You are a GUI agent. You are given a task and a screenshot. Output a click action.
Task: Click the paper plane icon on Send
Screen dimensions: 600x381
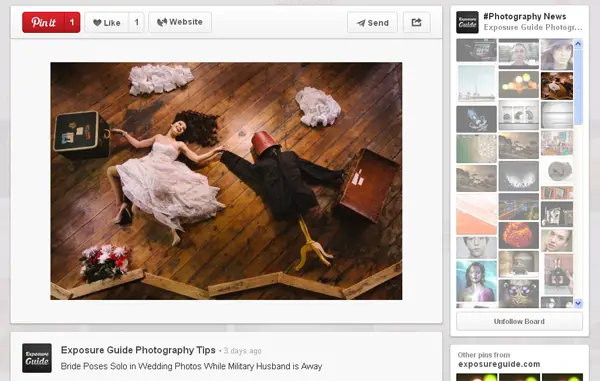[361, 23]
